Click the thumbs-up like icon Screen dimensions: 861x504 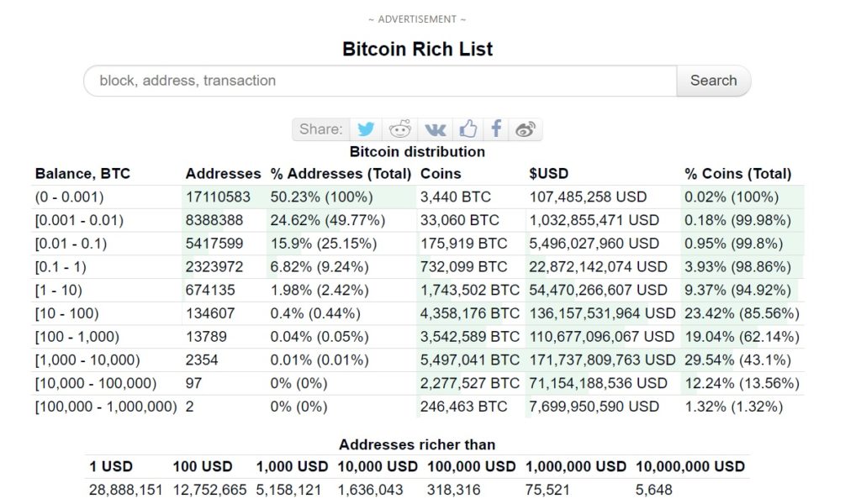467,129
